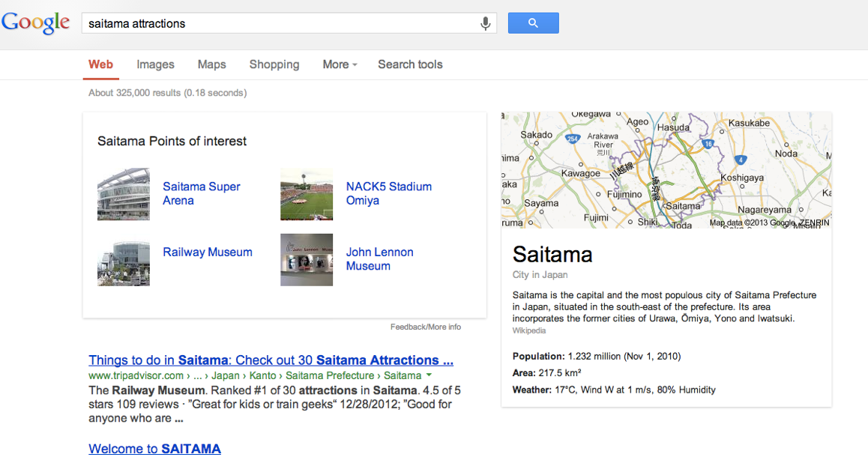Go to the Shopping tab

coord(274,64)
